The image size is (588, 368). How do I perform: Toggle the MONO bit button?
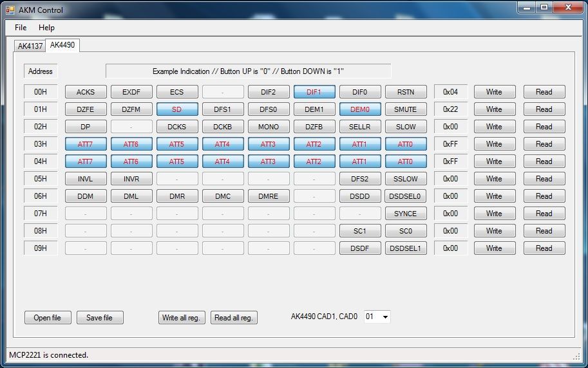point(269,127)
